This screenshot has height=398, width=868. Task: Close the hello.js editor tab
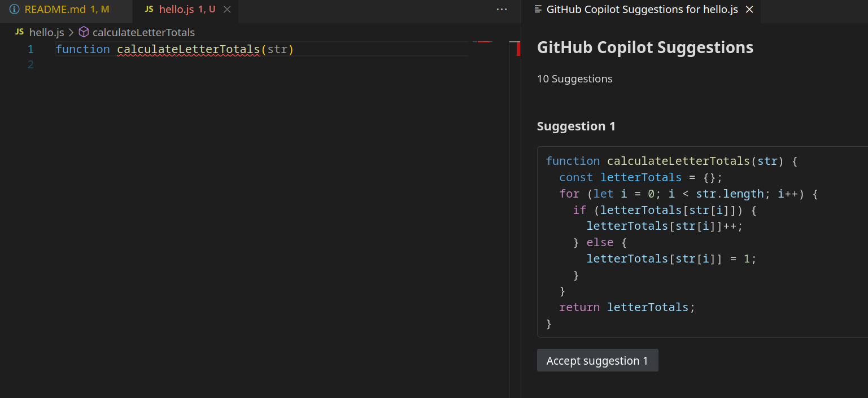tap(227, 10)
